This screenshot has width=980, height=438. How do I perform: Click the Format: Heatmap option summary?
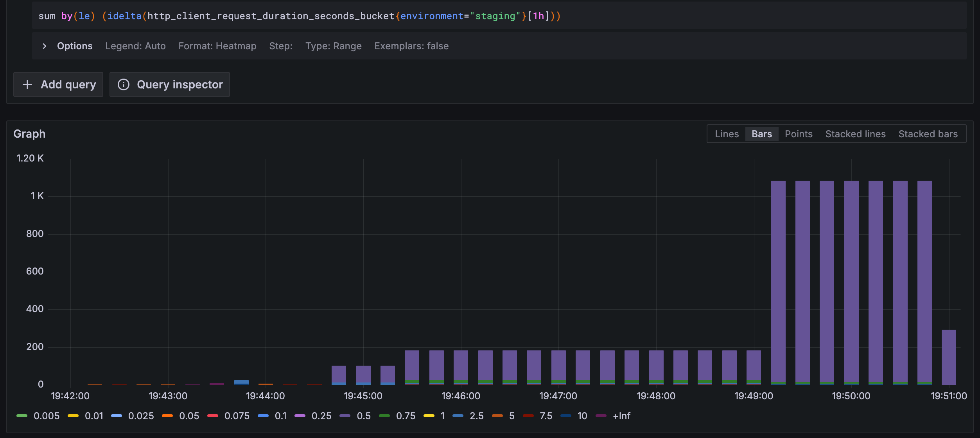(217, 46)
